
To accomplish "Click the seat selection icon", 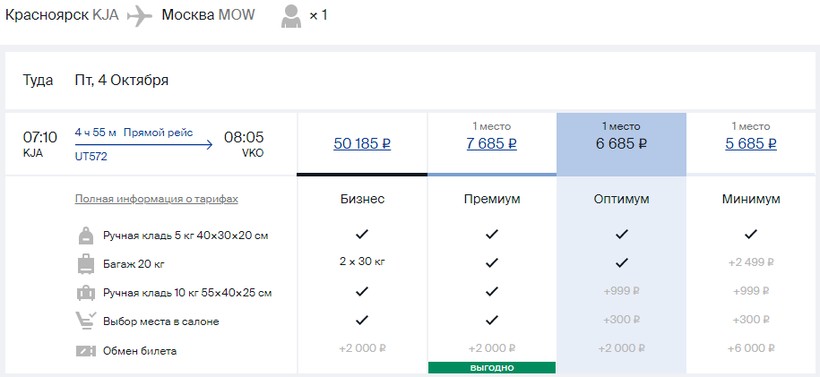I will [86, 321].
